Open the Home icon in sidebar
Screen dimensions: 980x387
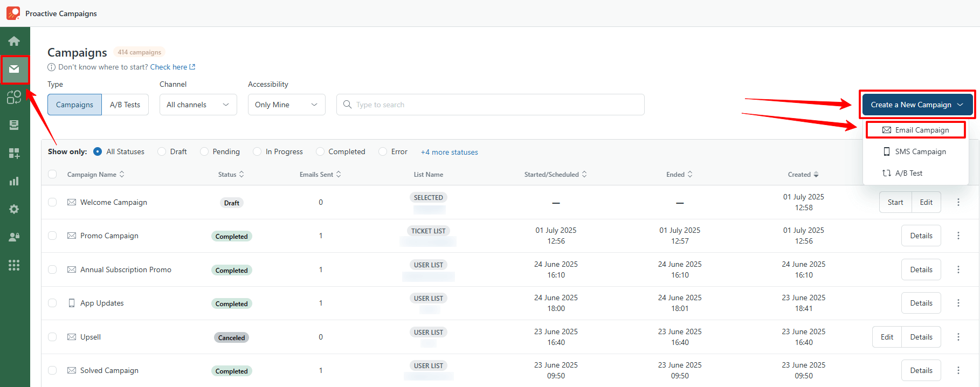point(14,41)
